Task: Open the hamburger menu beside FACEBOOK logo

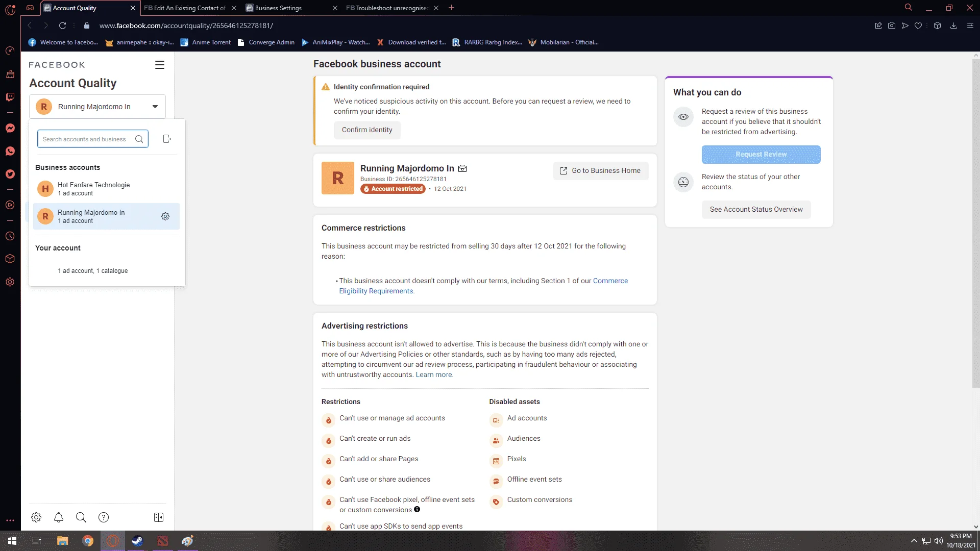Action: [x=160, y=65]
